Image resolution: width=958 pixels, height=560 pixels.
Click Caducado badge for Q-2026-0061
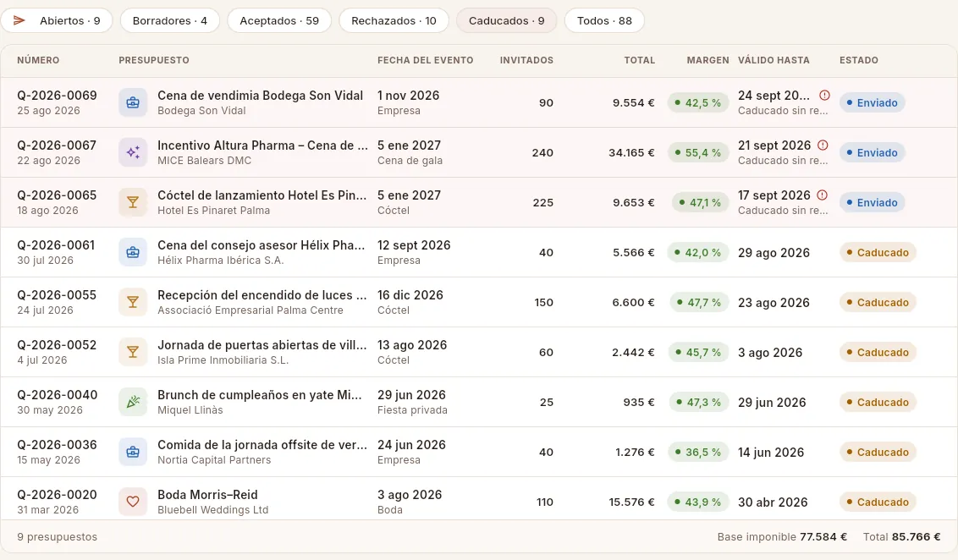[x=878, y=252]
